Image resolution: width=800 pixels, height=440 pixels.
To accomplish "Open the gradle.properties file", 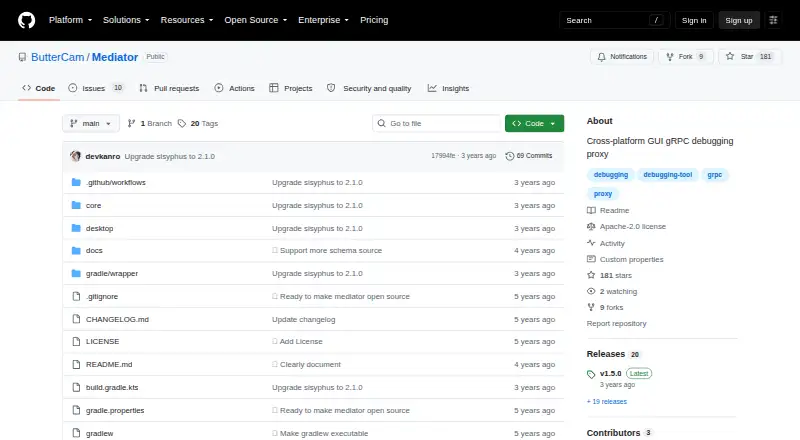I will [115, 410].
